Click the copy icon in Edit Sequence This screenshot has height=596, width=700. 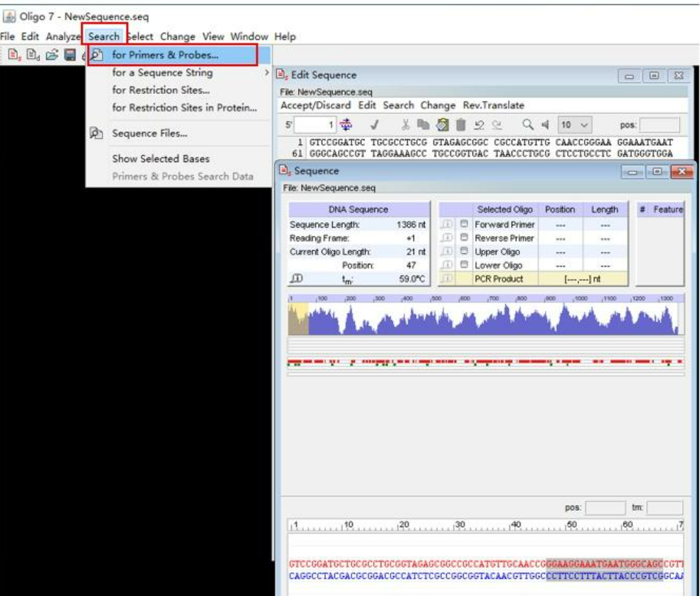point(423,125)
